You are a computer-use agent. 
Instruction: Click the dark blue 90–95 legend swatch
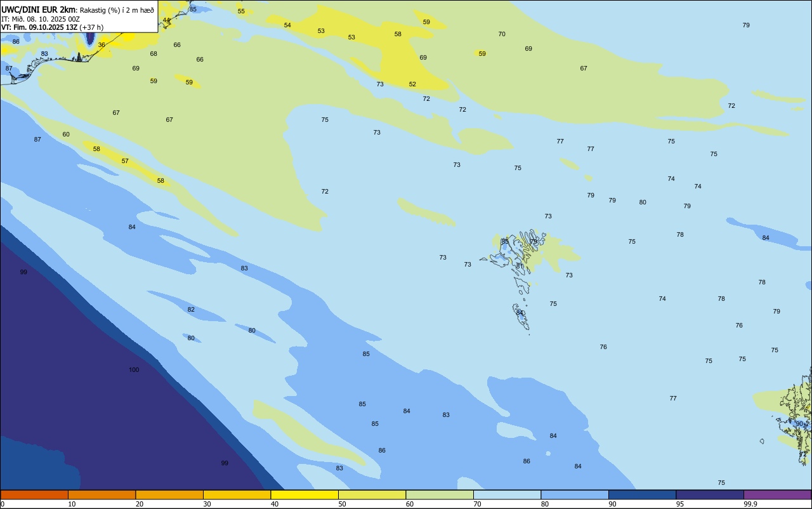click(642, 494)
